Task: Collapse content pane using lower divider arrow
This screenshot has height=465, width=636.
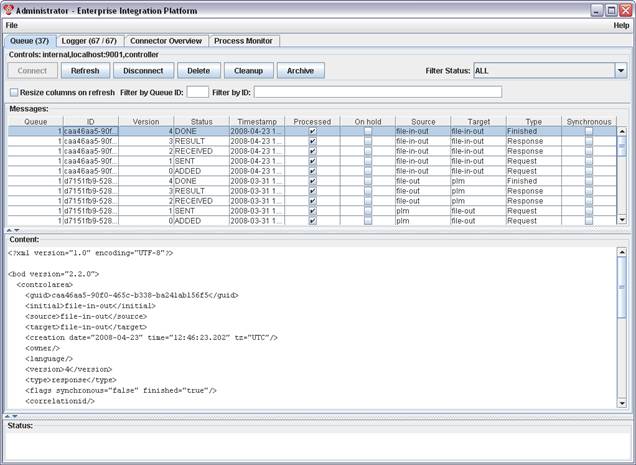Action: 7,416
